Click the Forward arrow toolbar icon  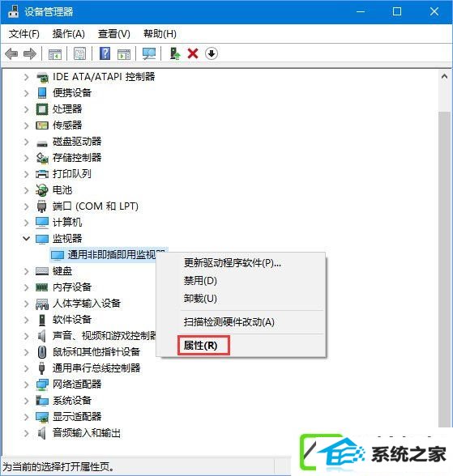30,54
